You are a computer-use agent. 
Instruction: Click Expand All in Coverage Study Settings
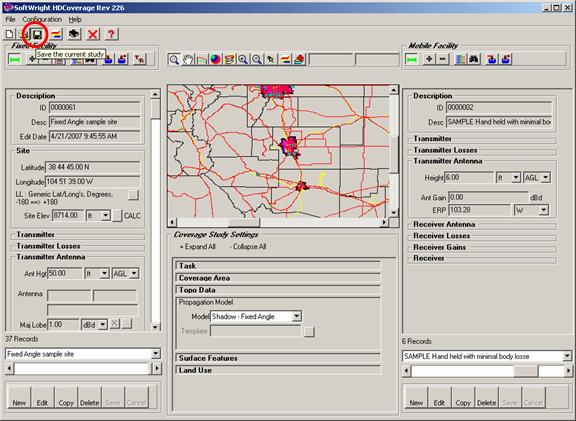tap(198, 247)
